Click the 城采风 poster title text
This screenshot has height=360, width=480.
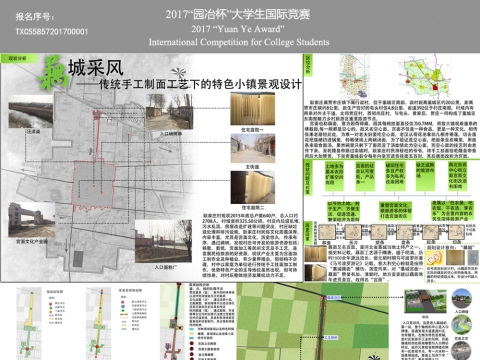(x=96, y=68)
